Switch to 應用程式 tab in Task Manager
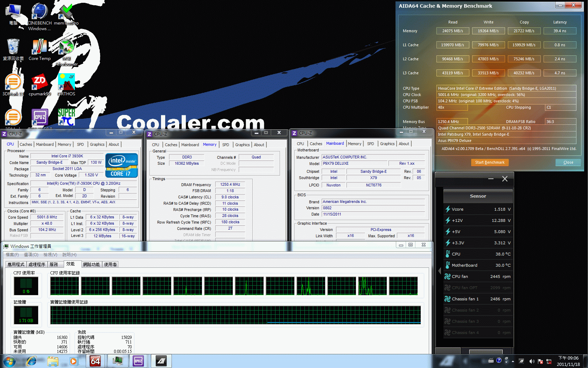Screen dimensions: 588x368 pyautogui.click(x=16, y=264)
